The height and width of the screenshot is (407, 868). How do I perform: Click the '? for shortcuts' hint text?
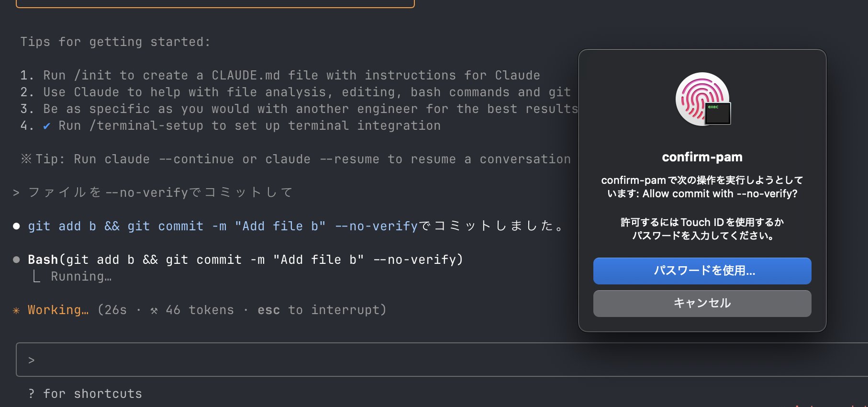point(85,394)
